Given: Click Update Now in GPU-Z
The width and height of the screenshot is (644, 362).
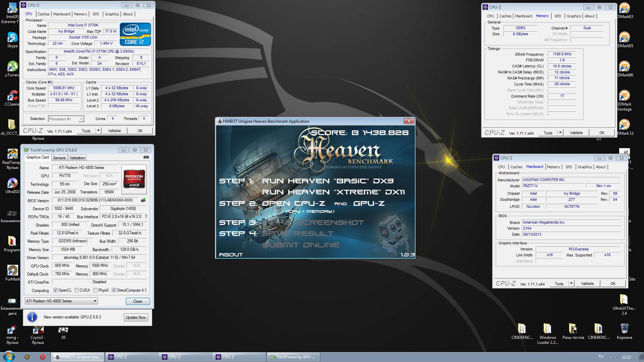Looking at the screenshot, I should coord(136,317).
